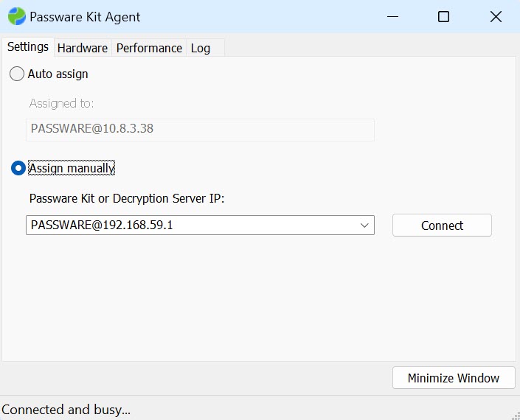Click the window resize grip in the status bar
The width and height of the screenshot is (520, 420).
tap(516, 416)
